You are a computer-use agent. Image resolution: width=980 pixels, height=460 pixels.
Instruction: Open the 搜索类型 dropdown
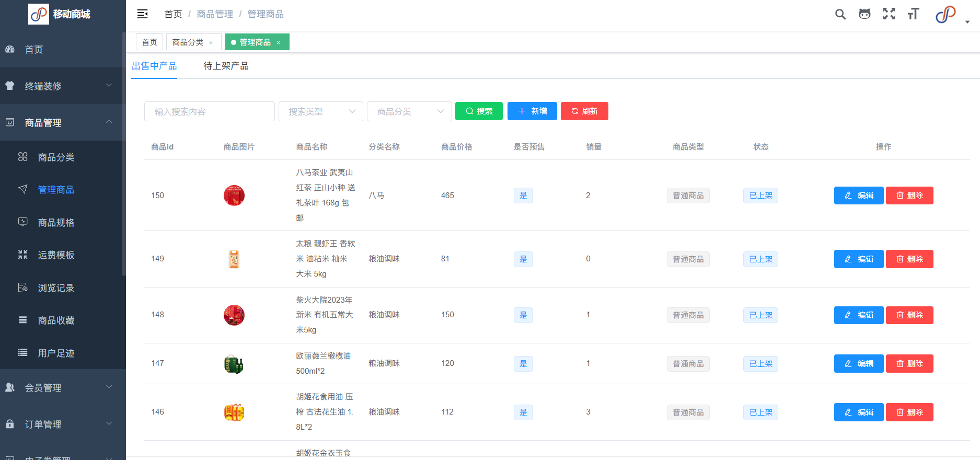coord(321,111)
